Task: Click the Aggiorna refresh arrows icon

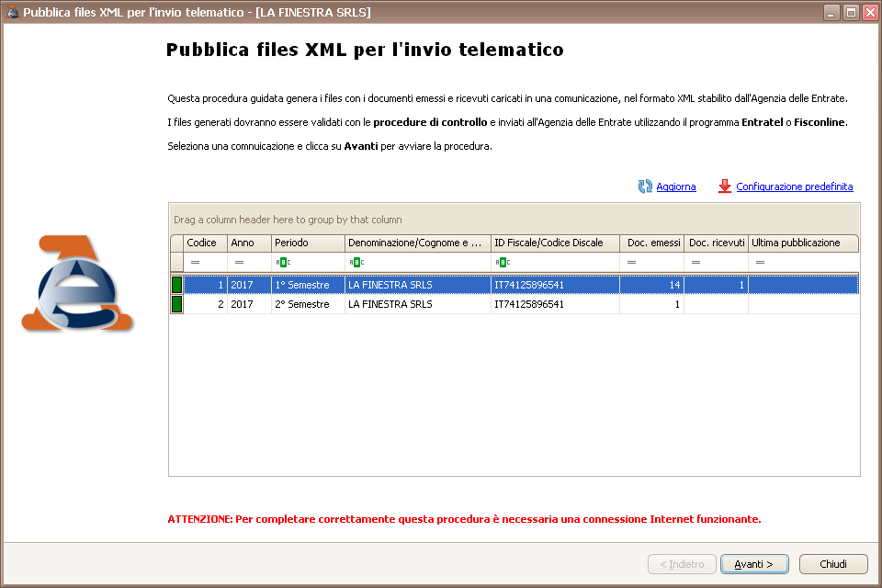Action: (645, 187)
